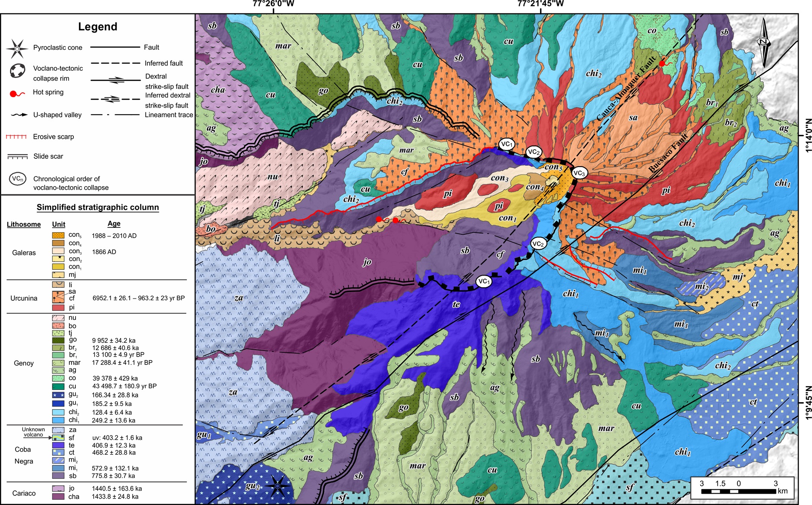Click the red Erosive scarp legend symbol
The image size is (812, 505).
pos(16,137)
